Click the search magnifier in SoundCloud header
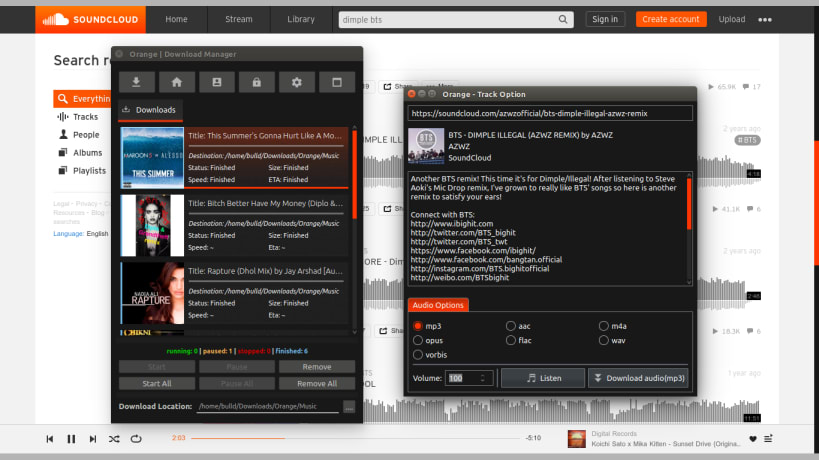Viewport: 819px width, 460px height. 563,19
